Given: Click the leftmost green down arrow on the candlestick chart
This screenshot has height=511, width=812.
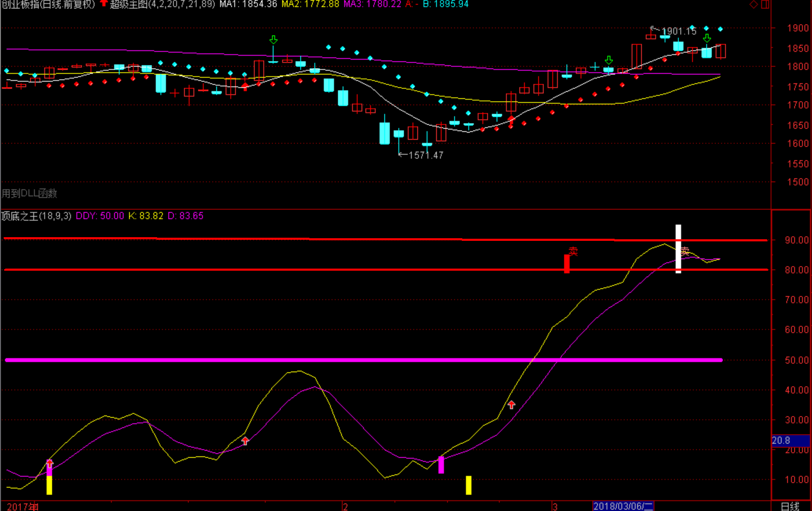Looking at the screenshot, I should tap(273, 40).
